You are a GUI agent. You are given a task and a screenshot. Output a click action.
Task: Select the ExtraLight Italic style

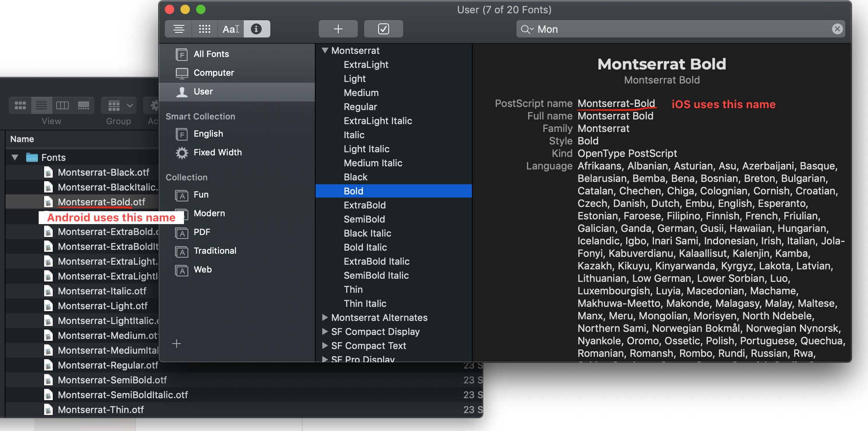tap(393, 121)
